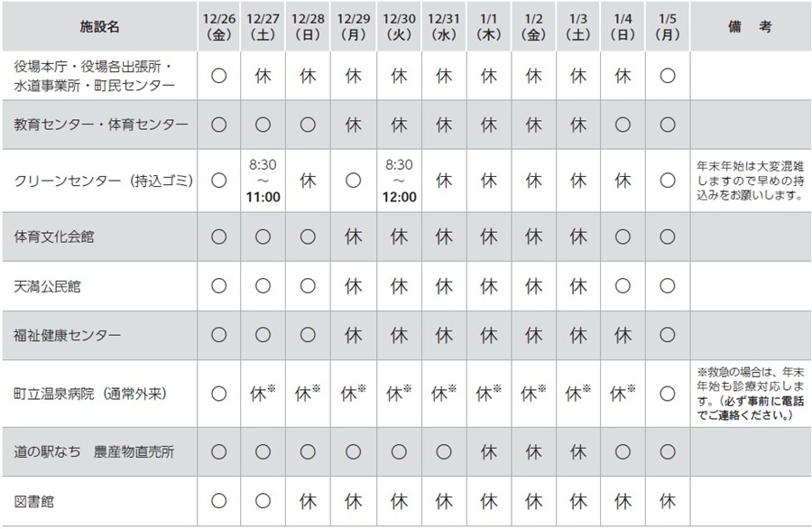Viewport: 812px width, 529px height.
Task: Click the 図書館 row label
Action: click(x=34, y=501)
